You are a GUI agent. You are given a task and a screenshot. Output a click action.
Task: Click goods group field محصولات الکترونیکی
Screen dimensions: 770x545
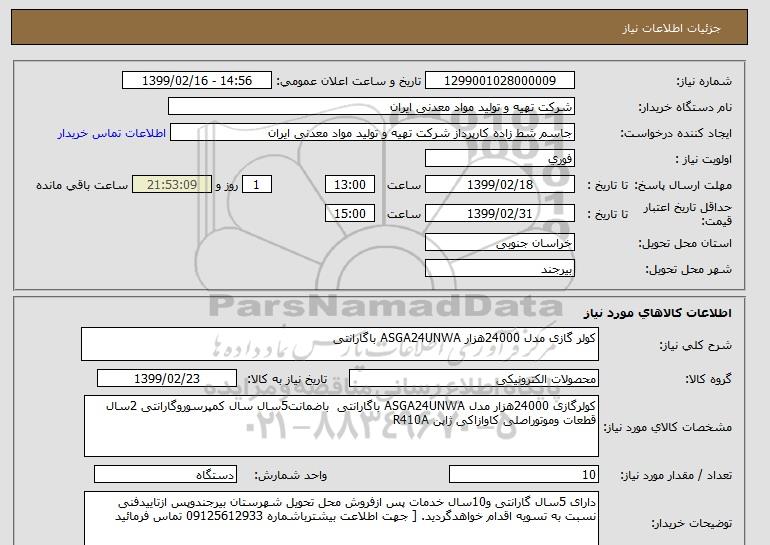coord(474,379)
